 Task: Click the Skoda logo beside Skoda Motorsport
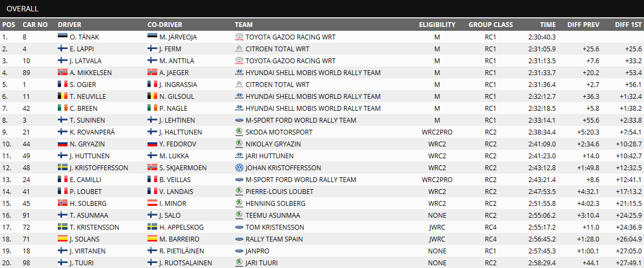(x=239, y=132)
